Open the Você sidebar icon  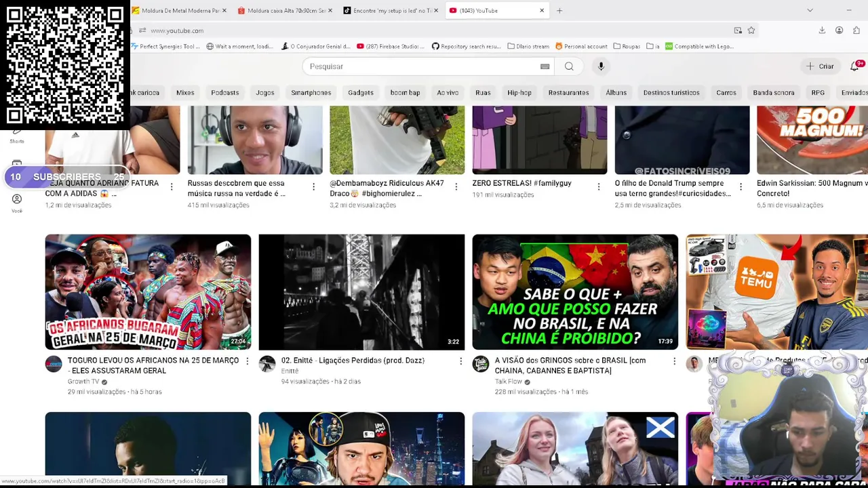pos(17,203)
